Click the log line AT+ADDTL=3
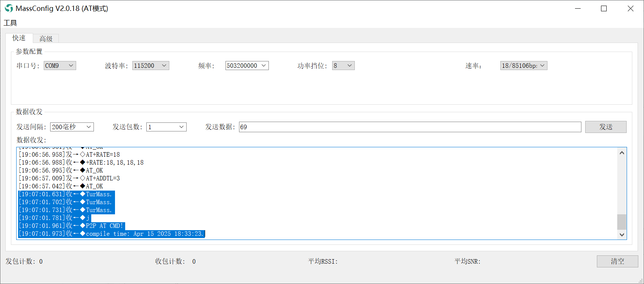Viewport: 644px width, 284px height. (69, 178)
